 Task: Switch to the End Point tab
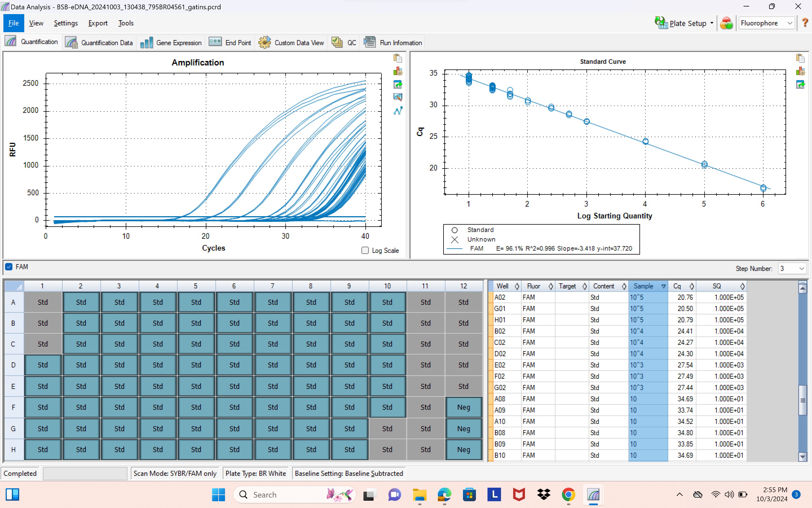pyautogui.click(x=230, y=43)
